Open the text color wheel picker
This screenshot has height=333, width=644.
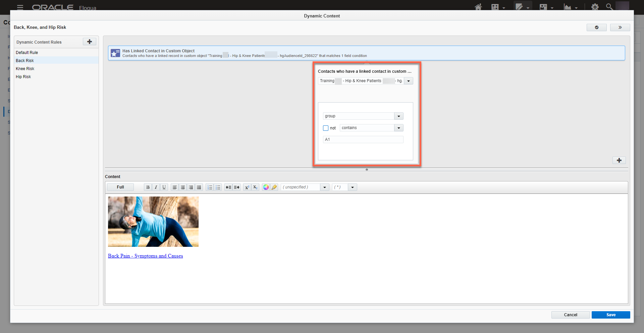coord(266,187)
